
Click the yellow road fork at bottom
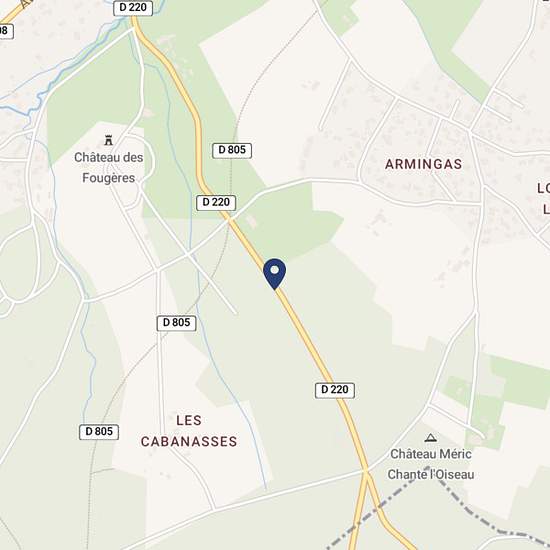tap(366, 476)
